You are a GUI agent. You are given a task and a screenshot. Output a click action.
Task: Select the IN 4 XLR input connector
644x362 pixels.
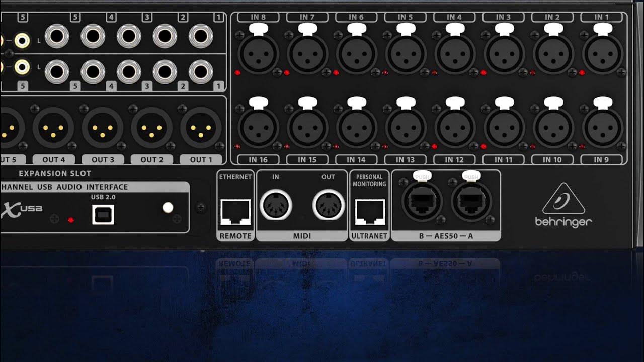[x=455, y=54]
